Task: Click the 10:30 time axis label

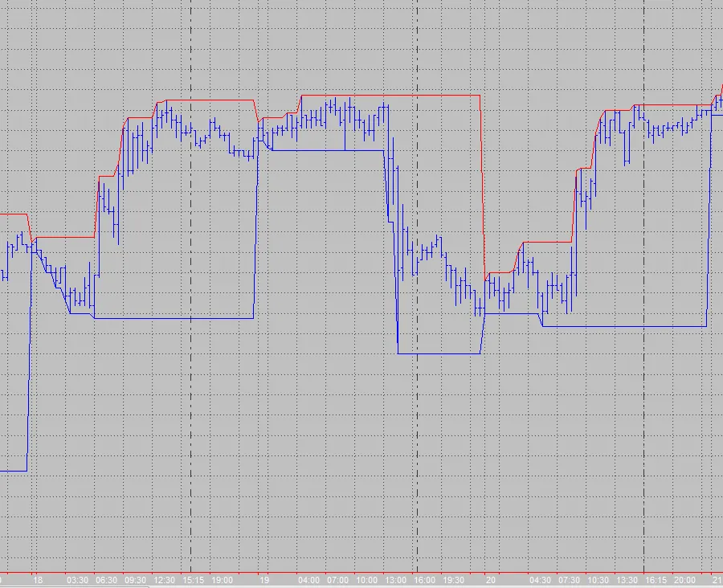Action: (x=598, y=580)
